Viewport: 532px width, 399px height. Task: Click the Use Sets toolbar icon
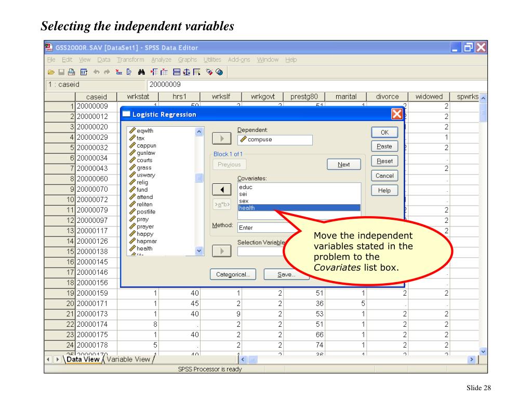pyautogui.click(x=220, y=72)
